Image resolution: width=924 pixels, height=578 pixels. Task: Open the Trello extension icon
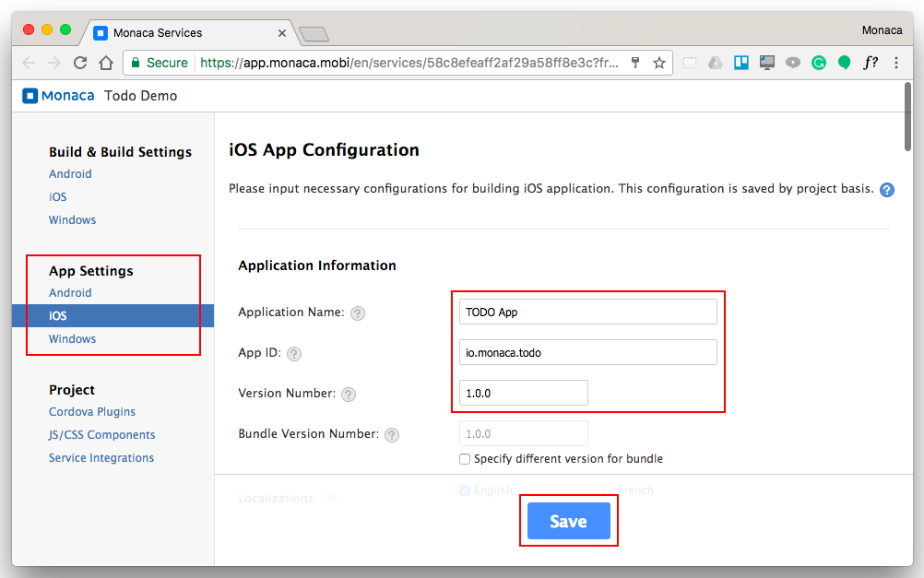740,63
